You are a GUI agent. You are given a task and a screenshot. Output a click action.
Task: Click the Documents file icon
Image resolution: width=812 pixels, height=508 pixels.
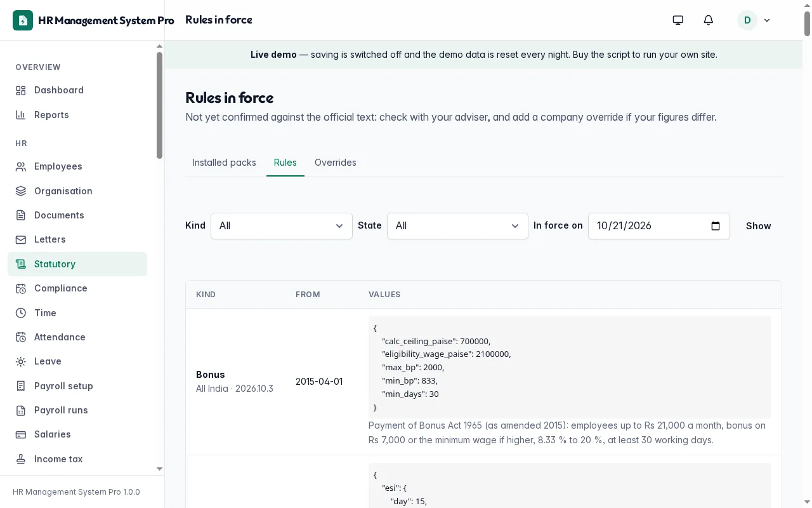21,215
